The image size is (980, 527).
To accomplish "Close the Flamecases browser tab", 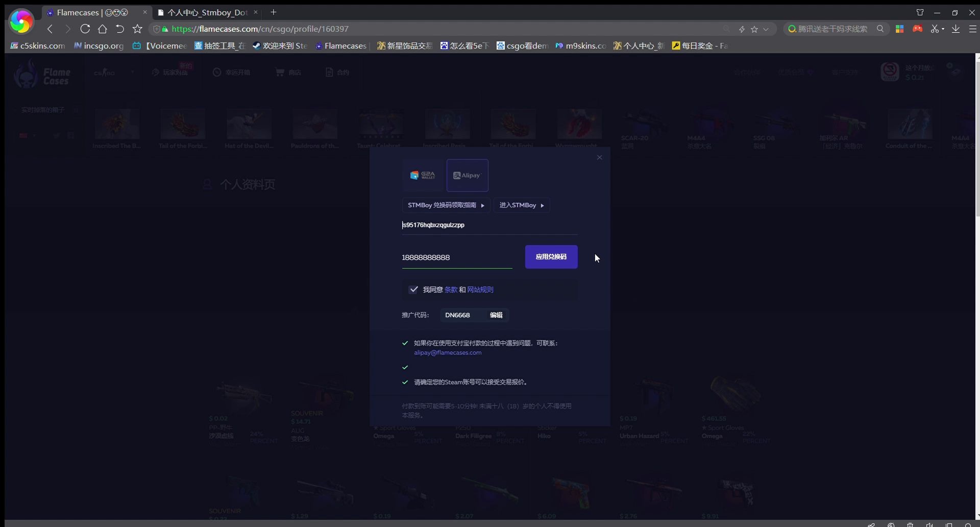I will [144, 12].
